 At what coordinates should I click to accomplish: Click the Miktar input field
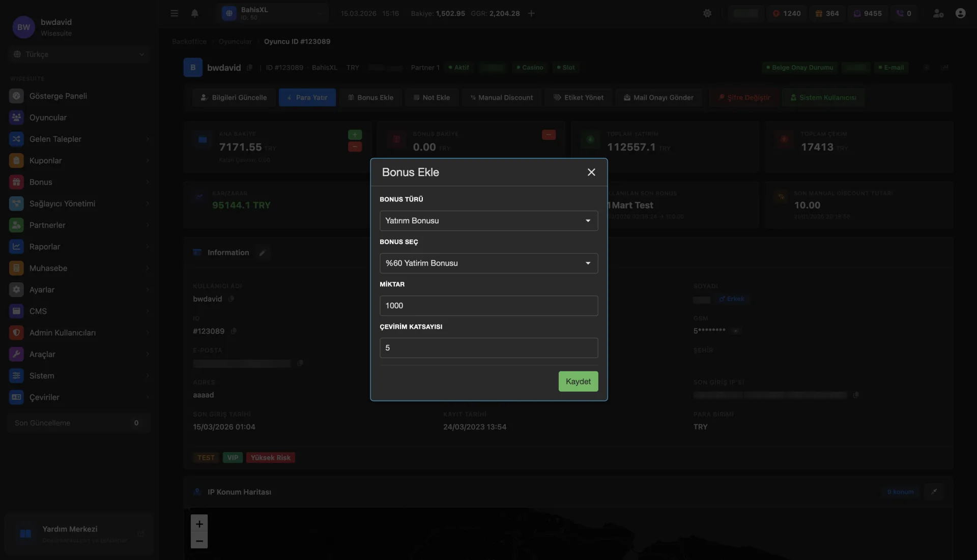tap(489, 306)
